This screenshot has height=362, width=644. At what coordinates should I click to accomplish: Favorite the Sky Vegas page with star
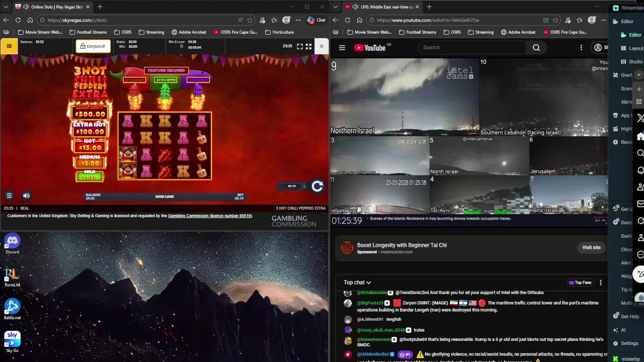[250, 20]
